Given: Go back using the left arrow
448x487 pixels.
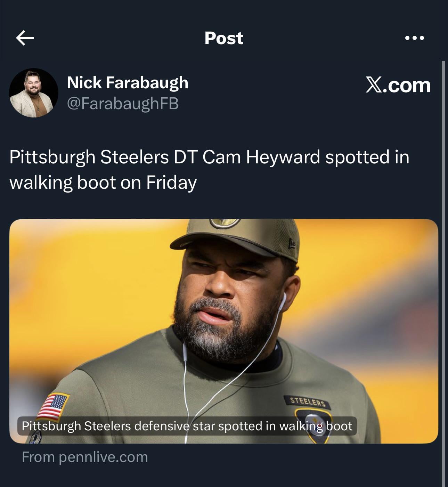Looking at the screenshot, I should pyautogui.click(x=25, y=38).
